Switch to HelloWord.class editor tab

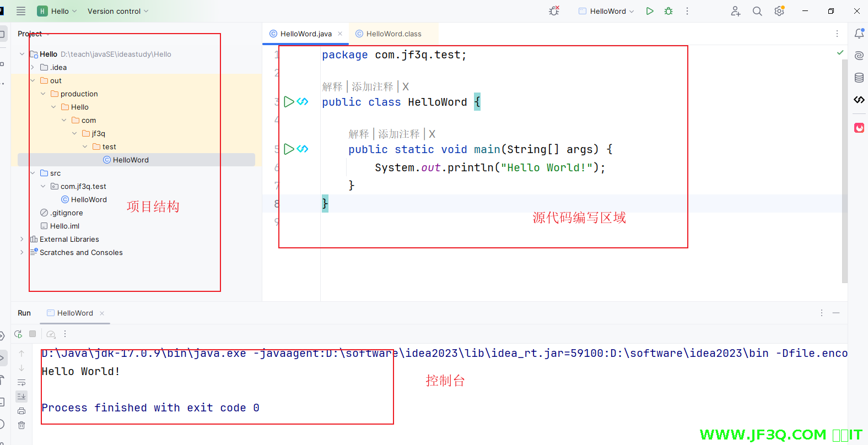(x=393, y=34)
